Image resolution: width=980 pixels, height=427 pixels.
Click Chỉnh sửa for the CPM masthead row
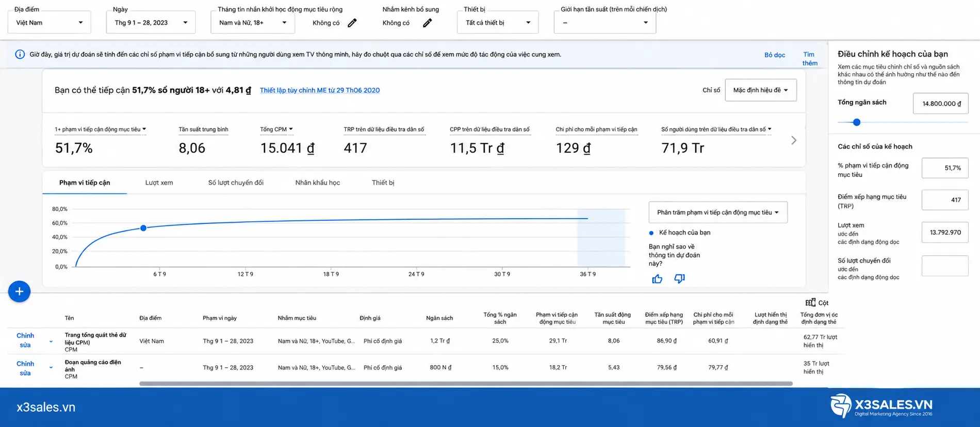pos(25,340)
